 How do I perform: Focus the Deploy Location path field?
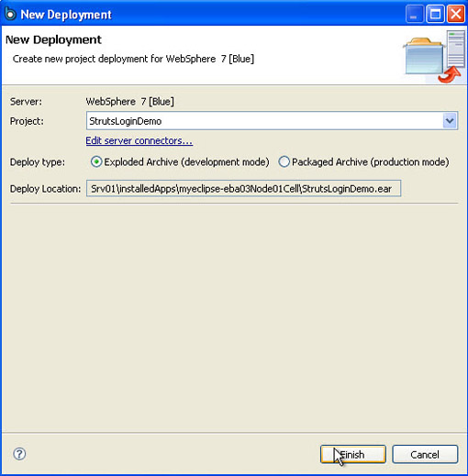point(243,188)
